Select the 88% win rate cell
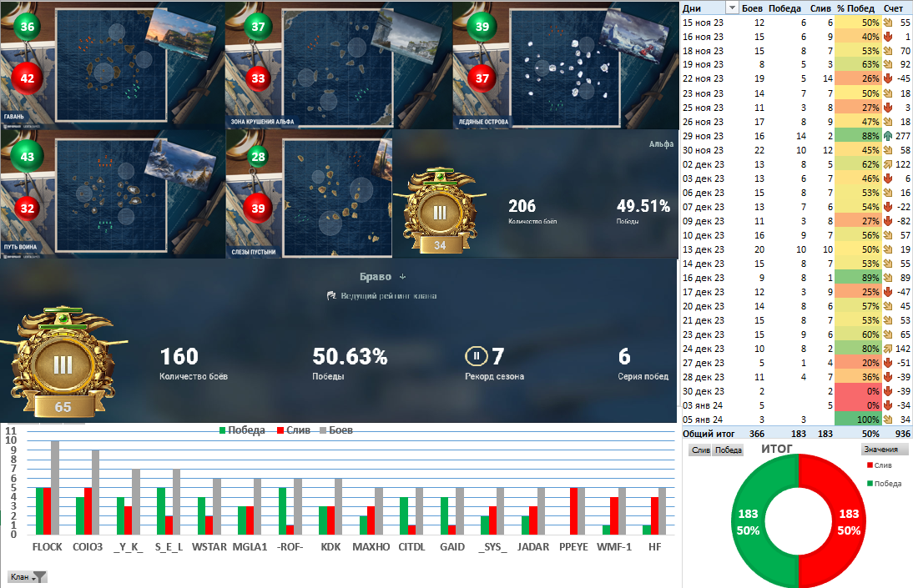913x588 pixels. click(858, 136)
